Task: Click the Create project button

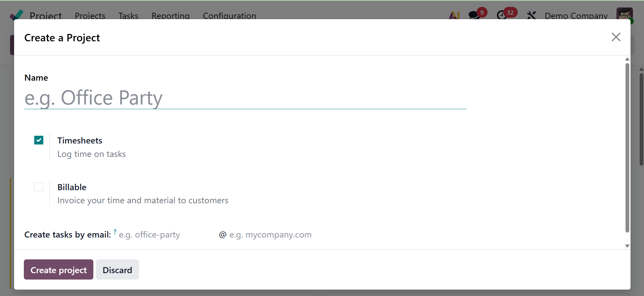Action: tap(58, 269)
